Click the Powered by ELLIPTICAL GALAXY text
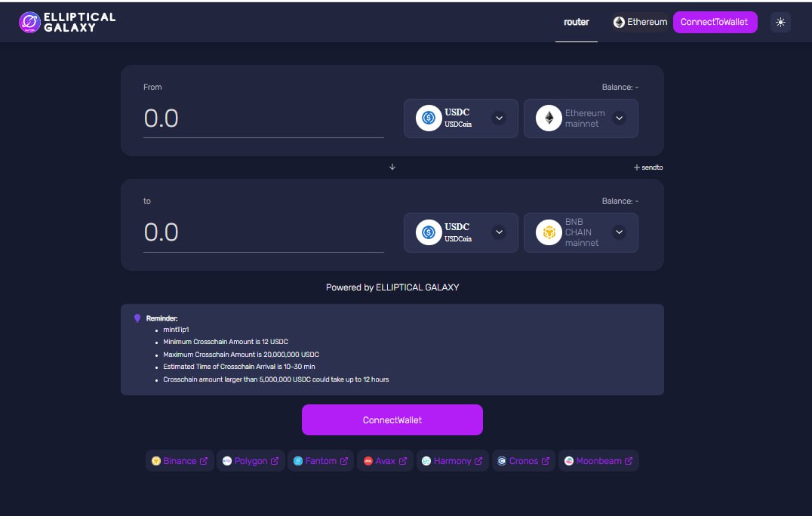The width and height of the screenshot is (812, 516). tap(392, 287)
